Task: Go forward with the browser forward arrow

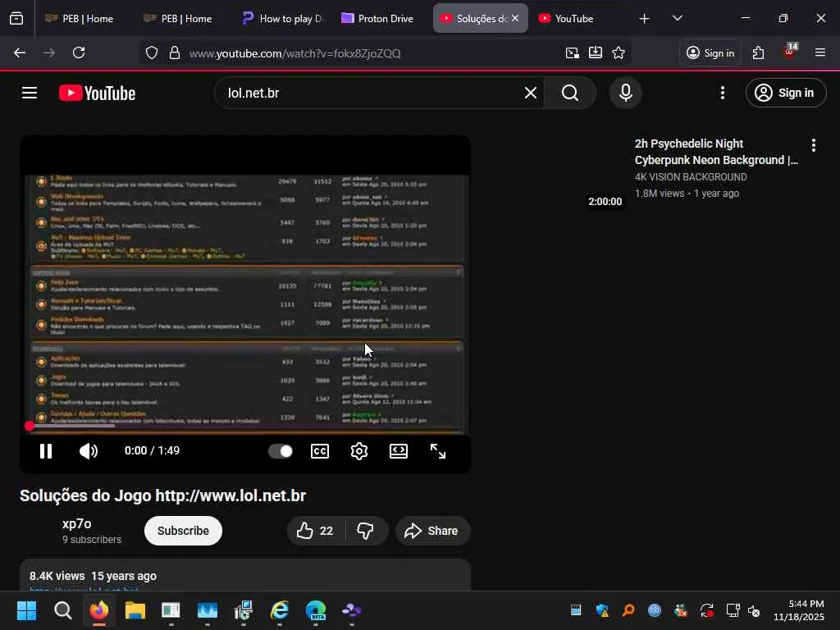Action: click(48, 52)
